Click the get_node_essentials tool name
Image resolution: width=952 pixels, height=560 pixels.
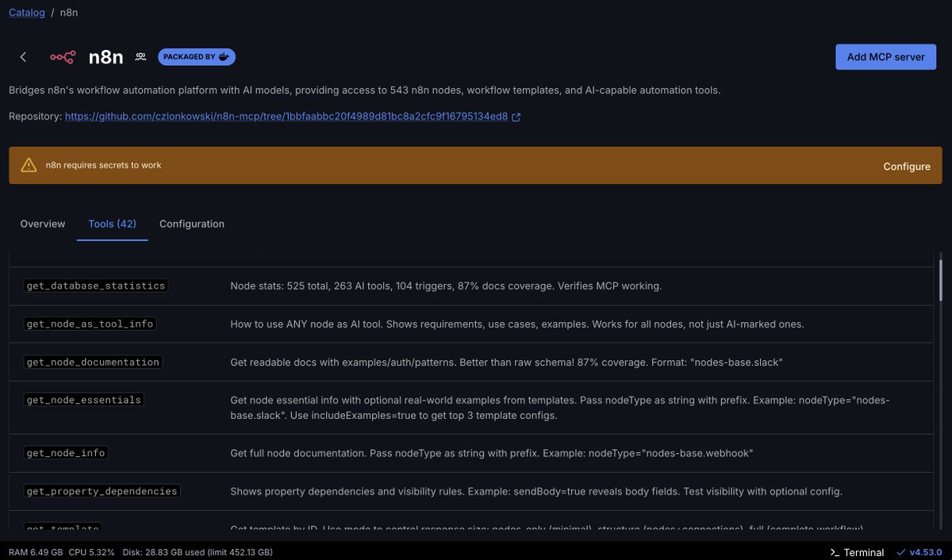pyautogui.click(x=84, y=400)
